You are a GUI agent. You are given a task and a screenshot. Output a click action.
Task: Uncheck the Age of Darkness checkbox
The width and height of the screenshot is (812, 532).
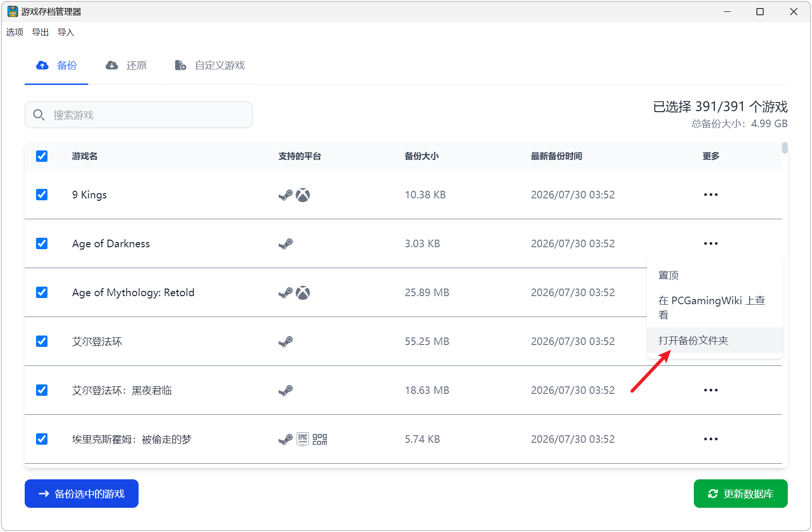tap(42, 243)
